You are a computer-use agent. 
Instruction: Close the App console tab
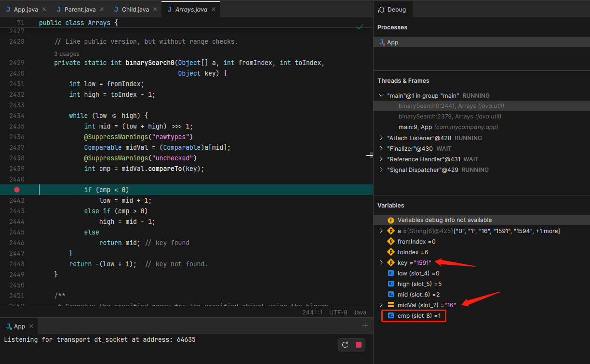(x=32, y=326)
